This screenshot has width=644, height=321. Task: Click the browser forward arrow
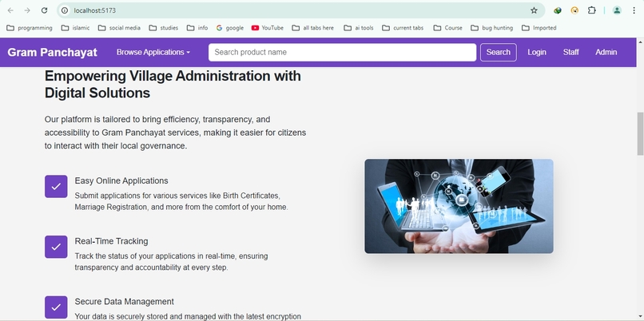coord(27,10)
